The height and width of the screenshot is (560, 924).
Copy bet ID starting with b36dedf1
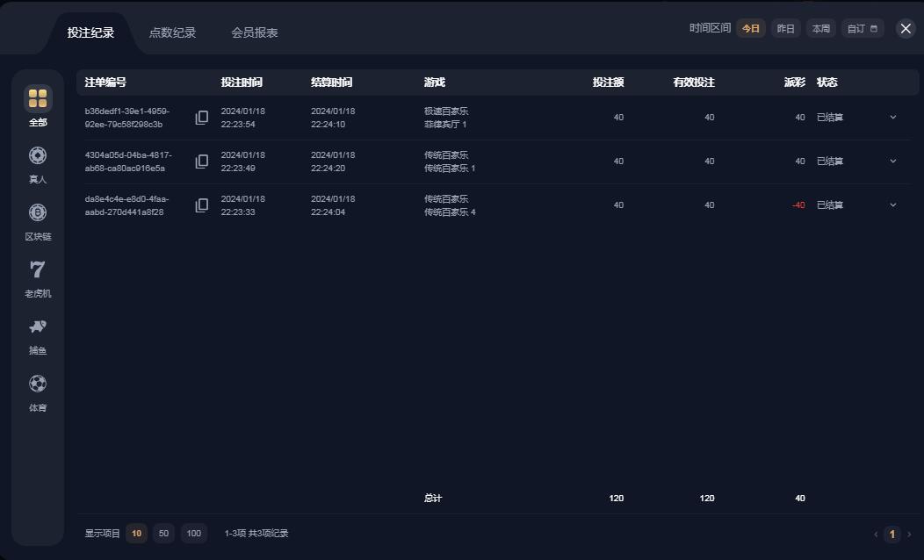click(201, 118)
